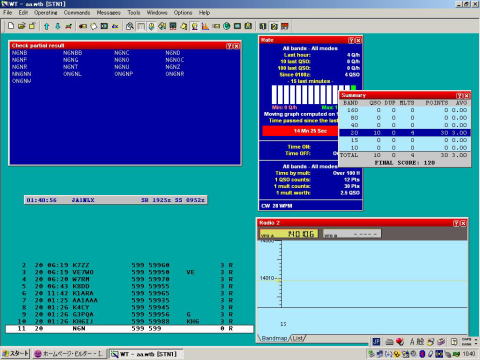Image resolution: width=480 pixels, height=360 pixels.
Task: Open the Windows menu
Action: coord(157,13)
